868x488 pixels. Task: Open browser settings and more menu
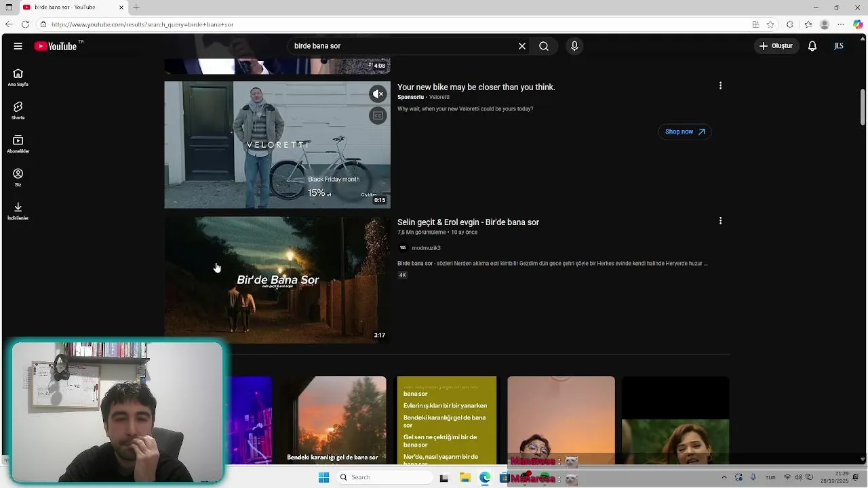841,24
